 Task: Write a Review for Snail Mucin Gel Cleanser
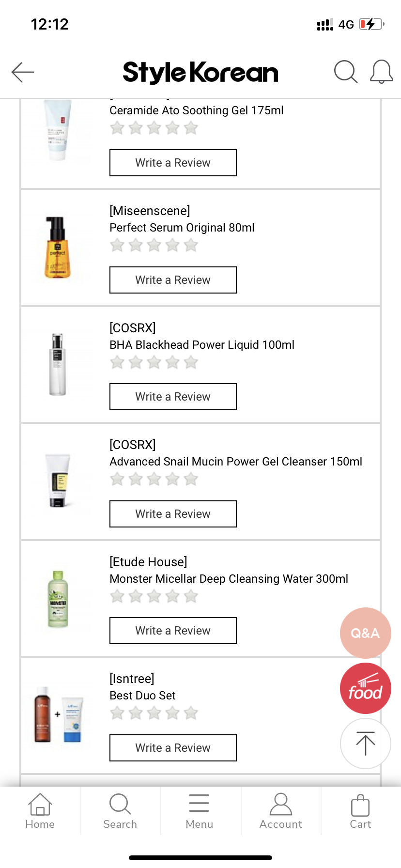tap(173, 514)
